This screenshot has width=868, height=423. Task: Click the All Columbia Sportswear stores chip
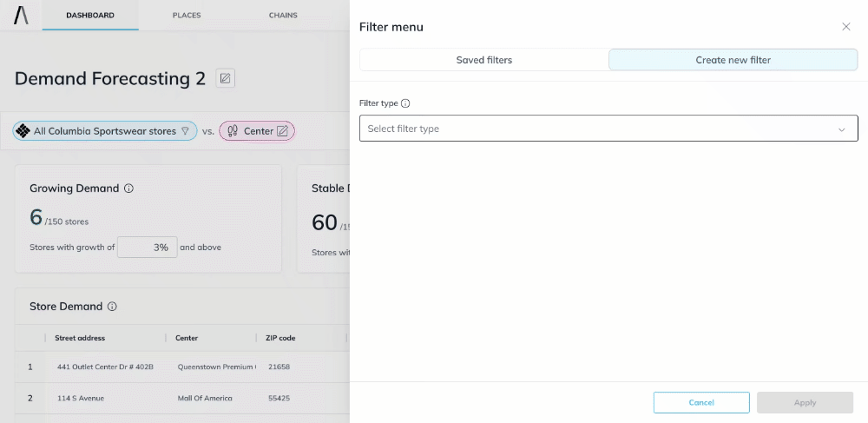[105, 131]
